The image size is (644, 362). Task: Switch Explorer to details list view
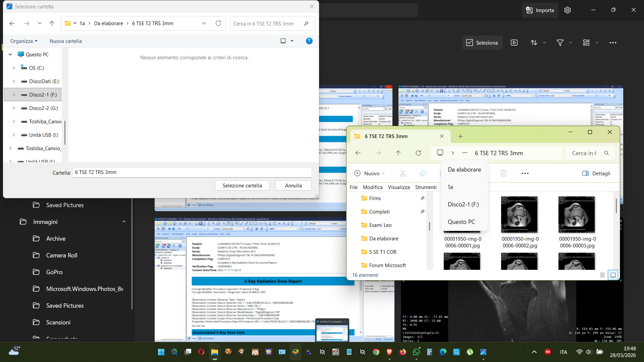[602, 275]
